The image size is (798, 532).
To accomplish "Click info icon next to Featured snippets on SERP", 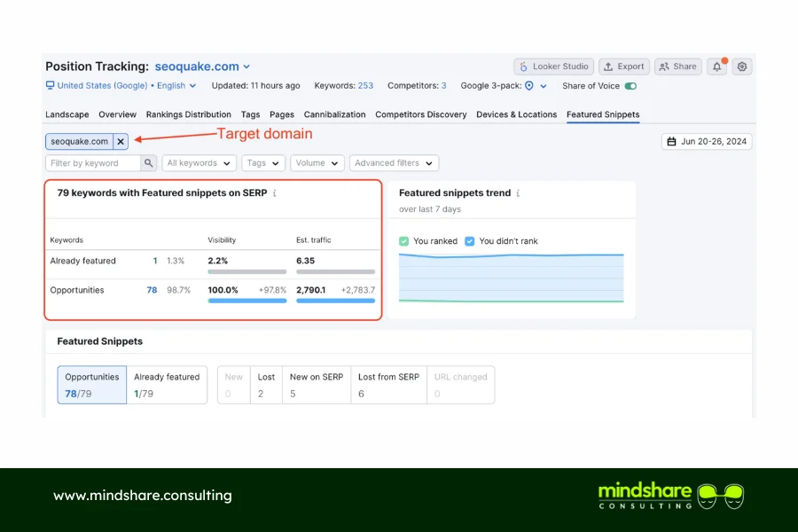I will (x=275, y=193).
